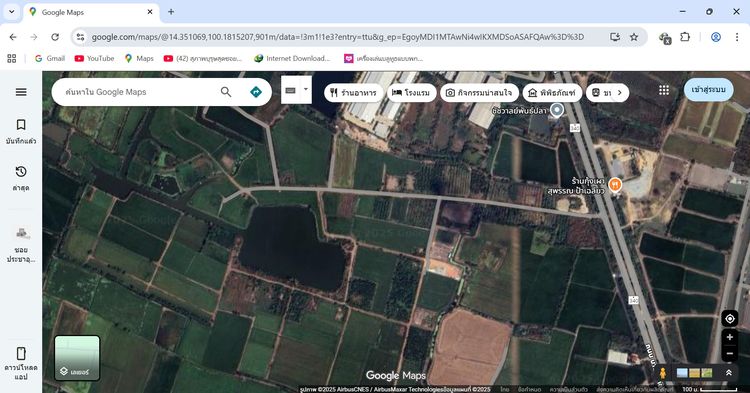The width and height of the screenshot is (750, 393).
Task: Zoom out with the minus button
Action: (x=730, y=354)
